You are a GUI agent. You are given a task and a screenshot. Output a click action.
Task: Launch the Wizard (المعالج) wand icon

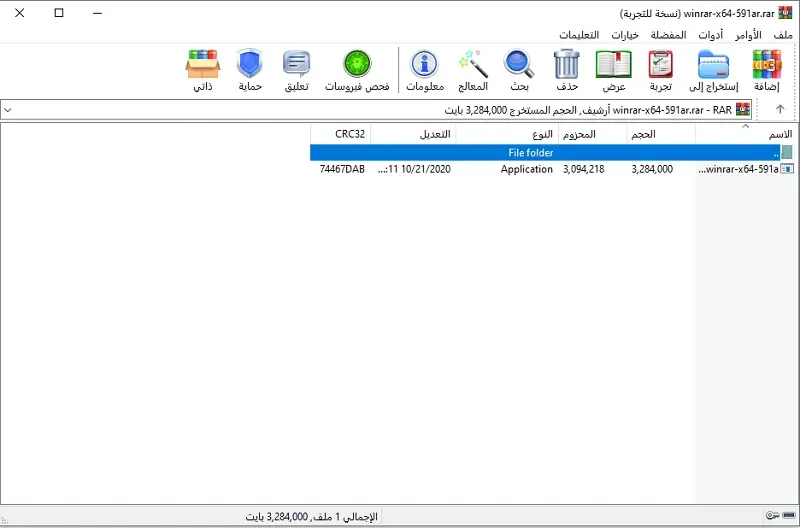[x=472, y=71]
